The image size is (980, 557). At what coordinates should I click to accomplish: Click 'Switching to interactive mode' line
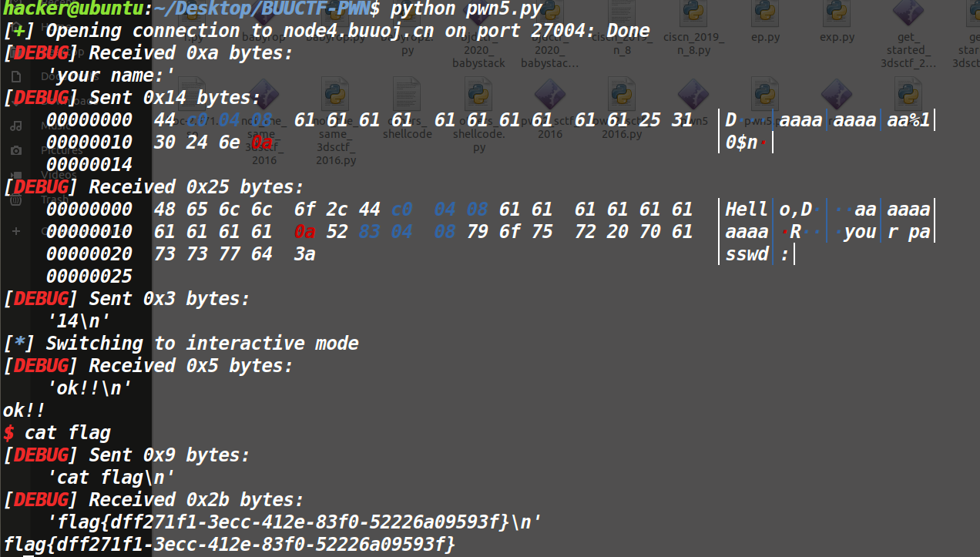181,344
